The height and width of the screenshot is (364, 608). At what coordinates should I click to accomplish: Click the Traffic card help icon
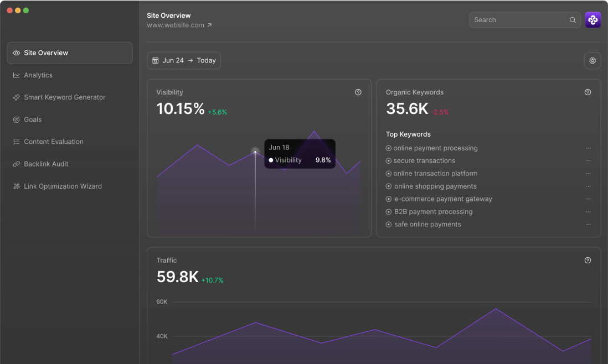(x=588, y=261)
